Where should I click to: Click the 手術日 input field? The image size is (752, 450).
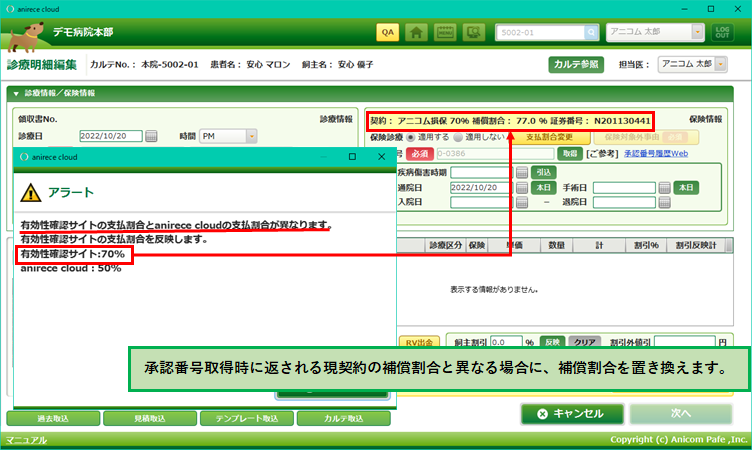click(x=624, y=188)
